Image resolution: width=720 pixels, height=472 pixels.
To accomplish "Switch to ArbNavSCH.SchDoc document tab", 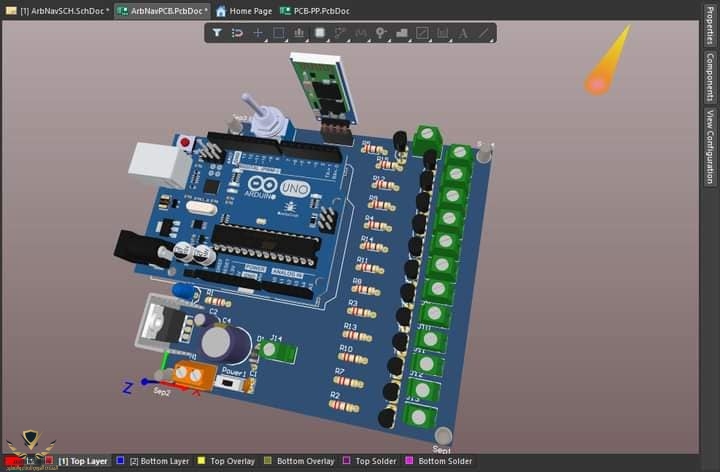I will pos(57,11).
